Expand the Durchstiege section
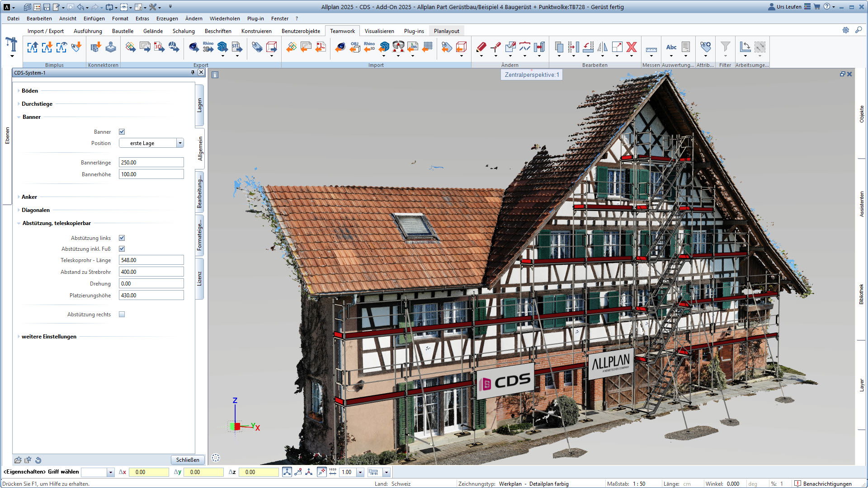Image resolution: width=868 pixels, height=488 pixels. point(37,104)
